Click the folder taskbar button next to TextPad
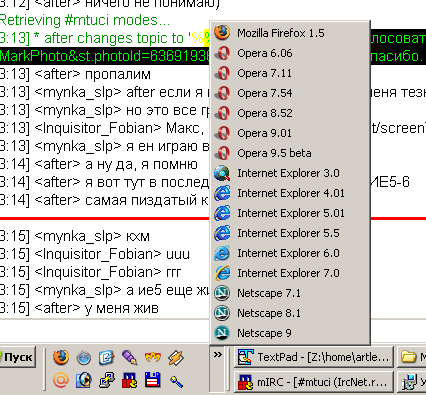 coord(412,357)
